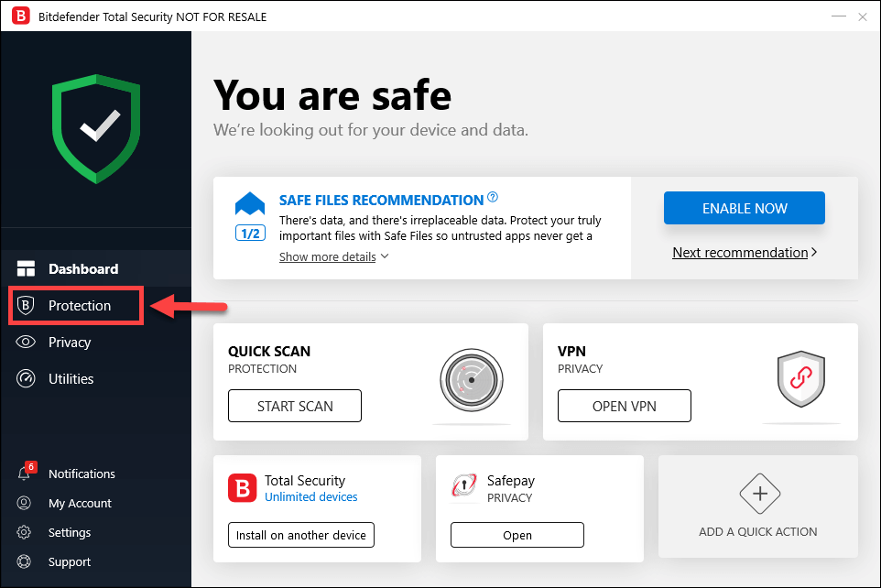Image resolution: width=881 pixels, height=588 pixels.
Task: Expand Show more details
Action: click(333, 256)
